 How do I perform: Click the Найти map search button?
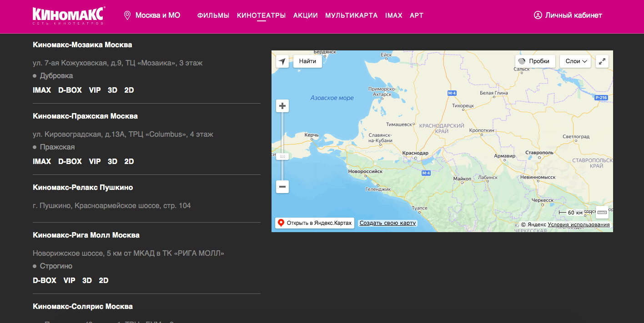pos(307,61)
